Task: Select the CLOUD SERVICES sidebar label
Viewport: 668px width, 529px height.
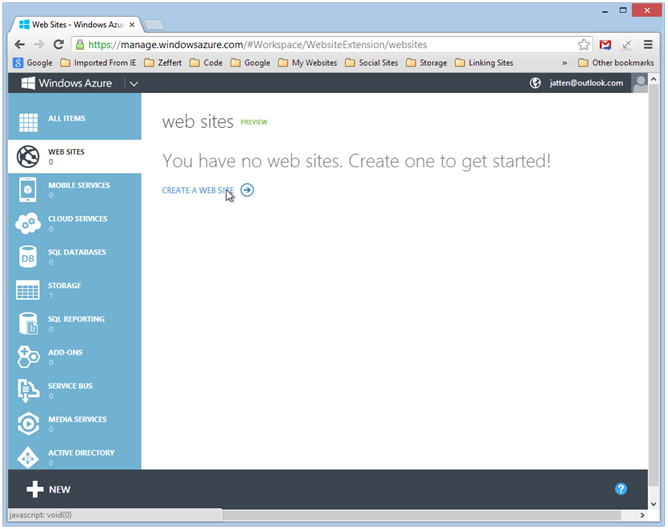Action: pyautogui.click(x=78, y=218)
